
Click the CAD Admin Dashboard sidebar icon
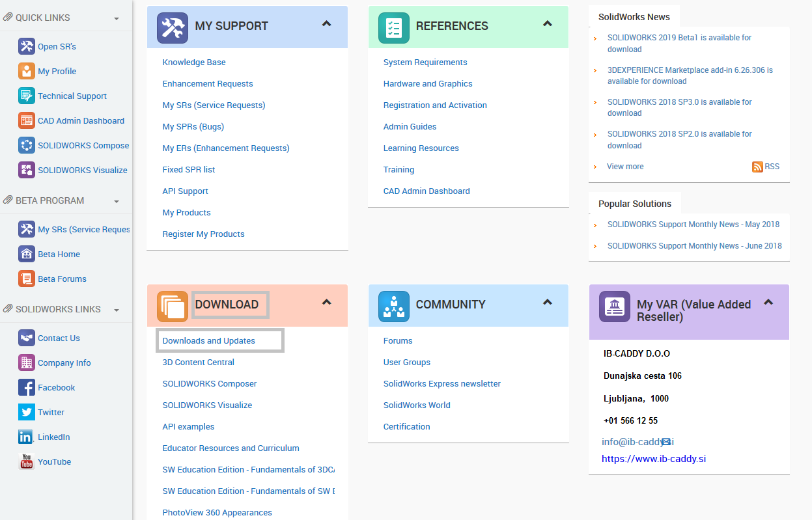tap(27, 120)
